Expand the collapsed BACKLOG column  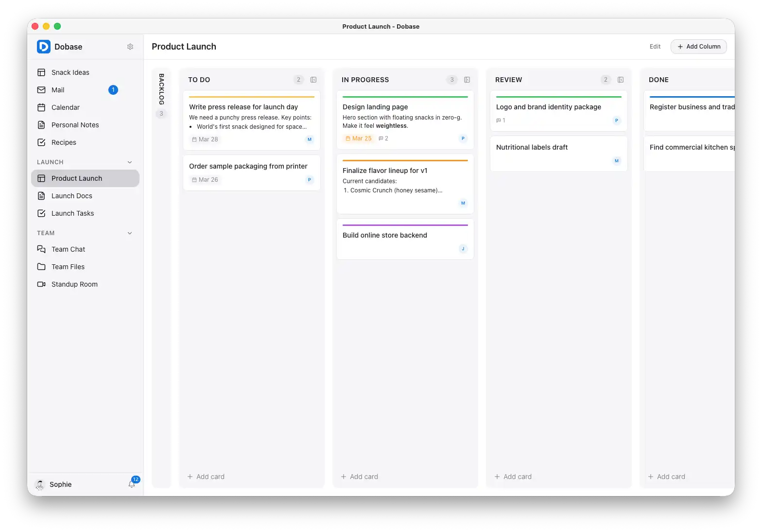(x=161, y=89)
